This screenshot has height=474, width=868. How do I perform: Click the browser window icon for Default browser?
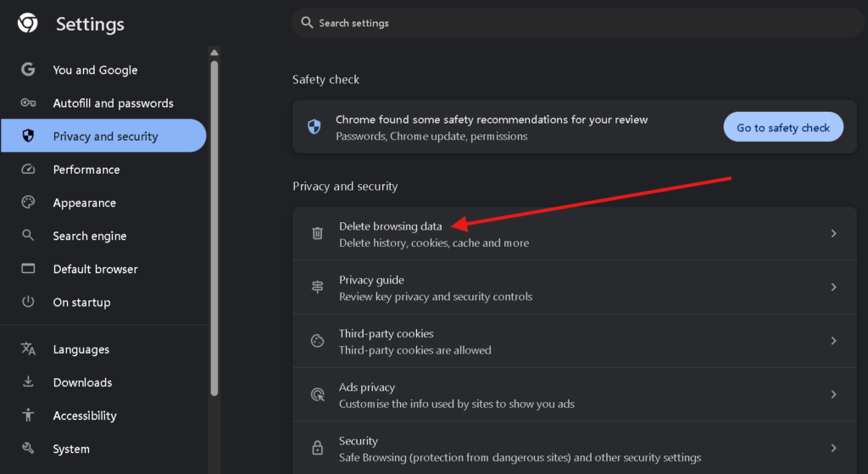(28, 269)
